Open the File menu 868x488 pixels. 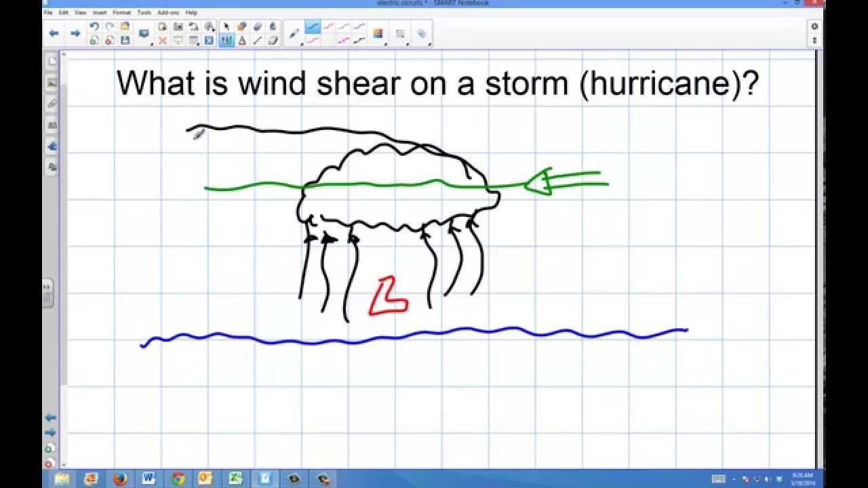coord(48,12)
